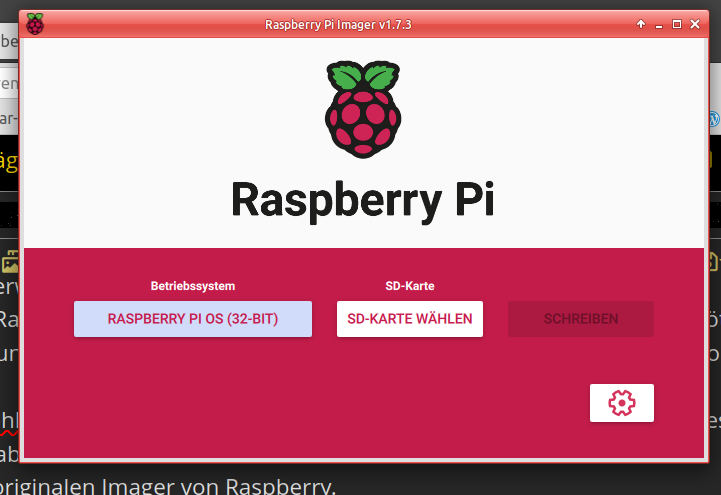Viewport: 721px width, 495px height.
Task: Click the Raspberry Pi Imager v1.7.3 title
Action: point(338,24)
